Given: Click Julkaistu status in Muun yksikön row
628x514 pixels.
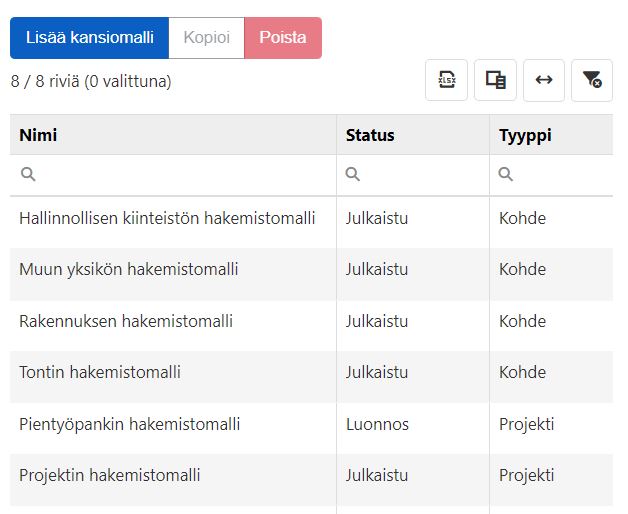Looking at the screenshot, I should point(377,269).
